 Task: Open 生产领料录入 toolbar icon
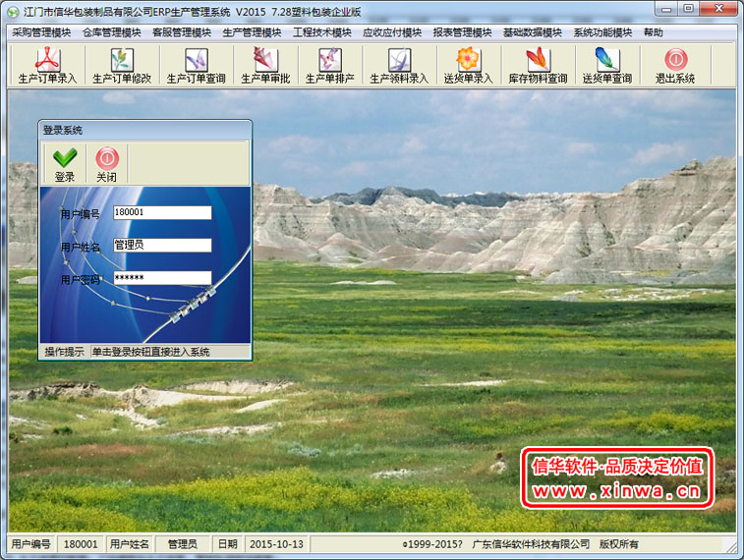[399, 66]
